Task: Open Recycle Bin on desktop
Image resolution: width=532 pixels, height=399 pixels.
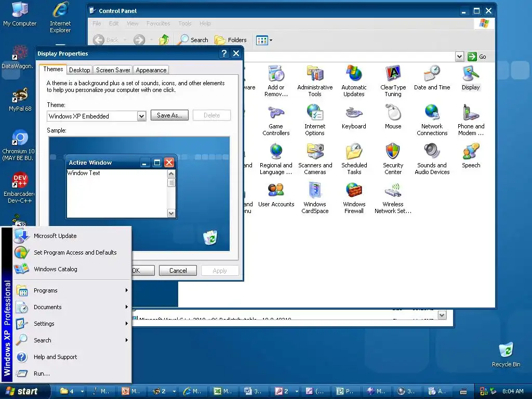Action: click(x=506, y=355)
